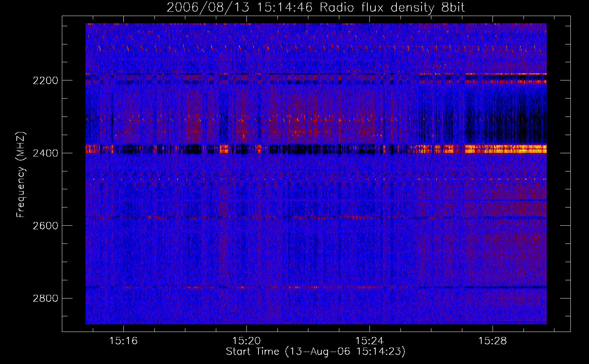Click the 15:16 time tick label
The image size is (589, 364).
coord(123,341)
